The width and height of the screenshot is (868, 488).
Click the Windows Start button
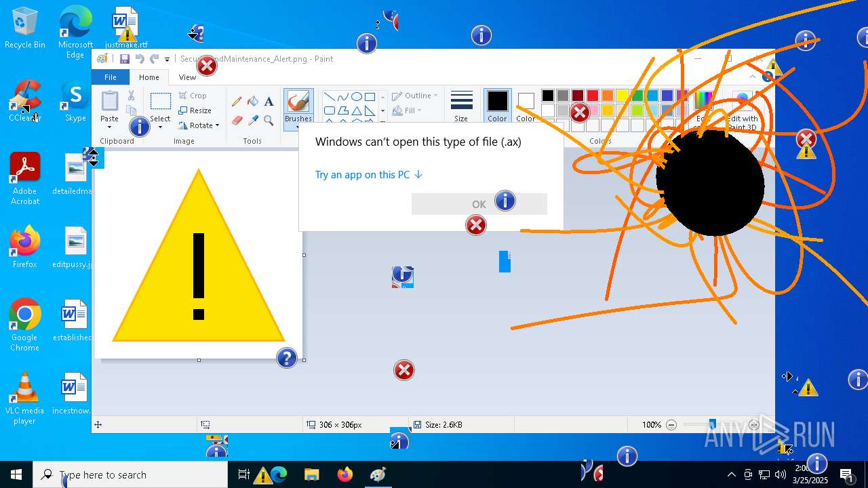click(x=16, y=474)
